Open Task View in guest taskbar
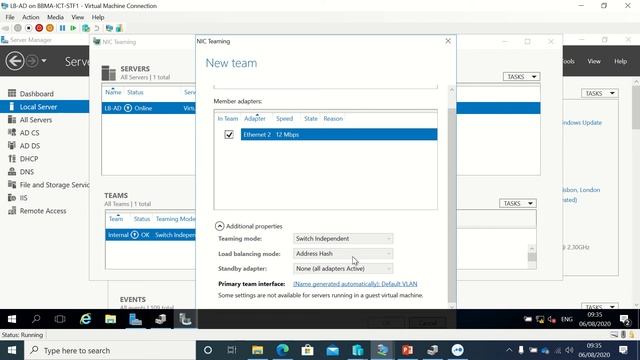640x360 pixels. coord(60,319)
